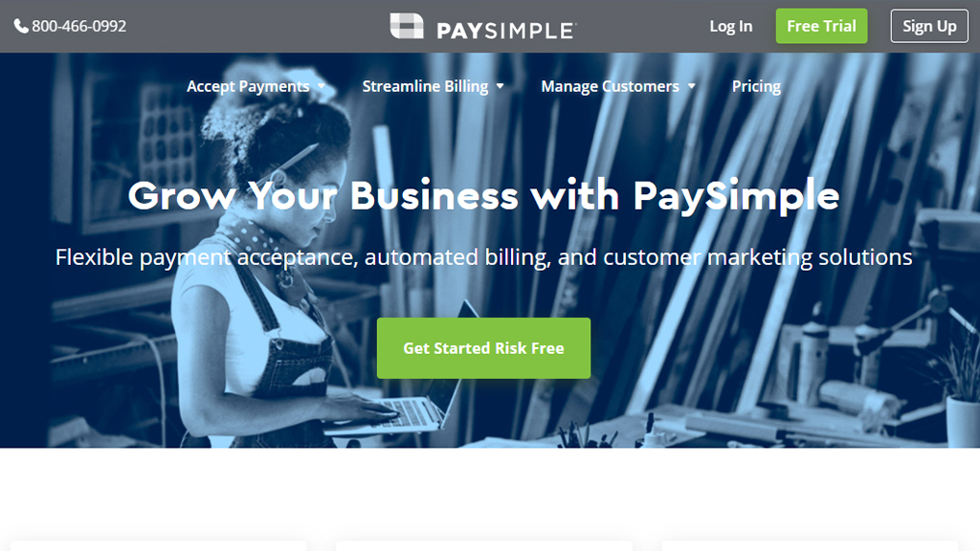Open the Manage Customers menu

pyautogui.click(x=610, y=86)
